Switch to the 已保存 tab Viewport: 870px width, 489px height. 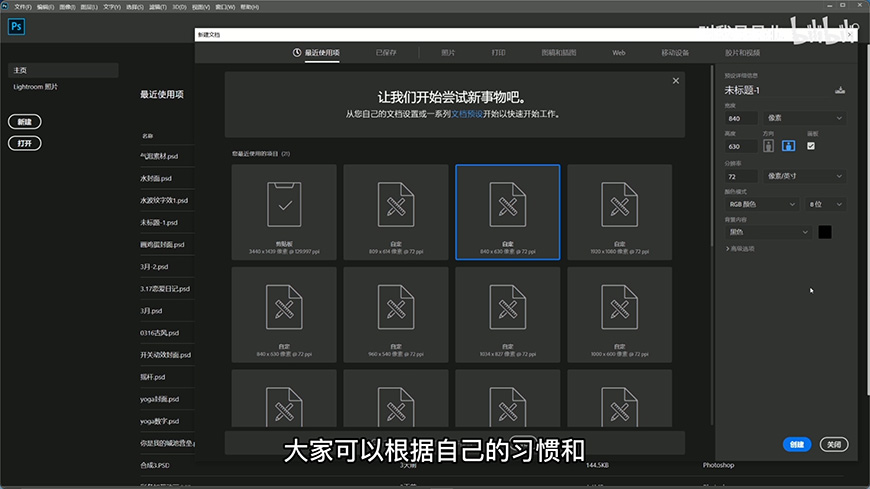(386, 53)
